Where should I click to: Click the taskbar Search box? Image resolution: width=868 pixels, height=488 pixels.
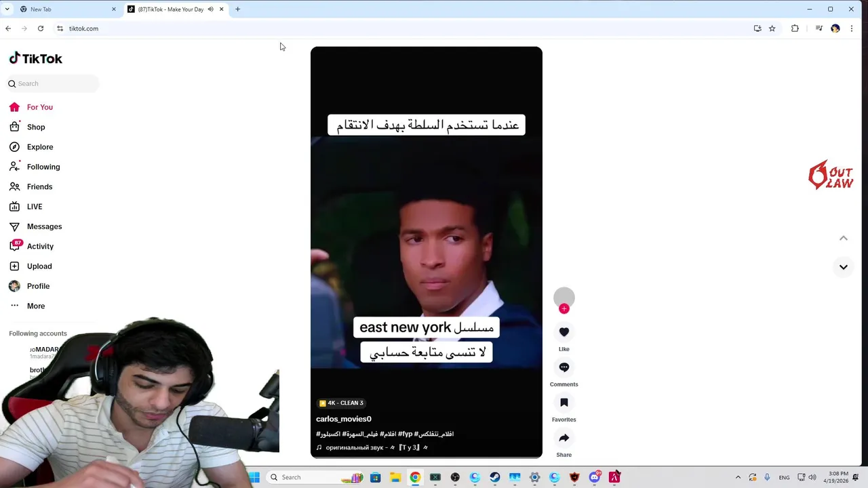[316, 477]
